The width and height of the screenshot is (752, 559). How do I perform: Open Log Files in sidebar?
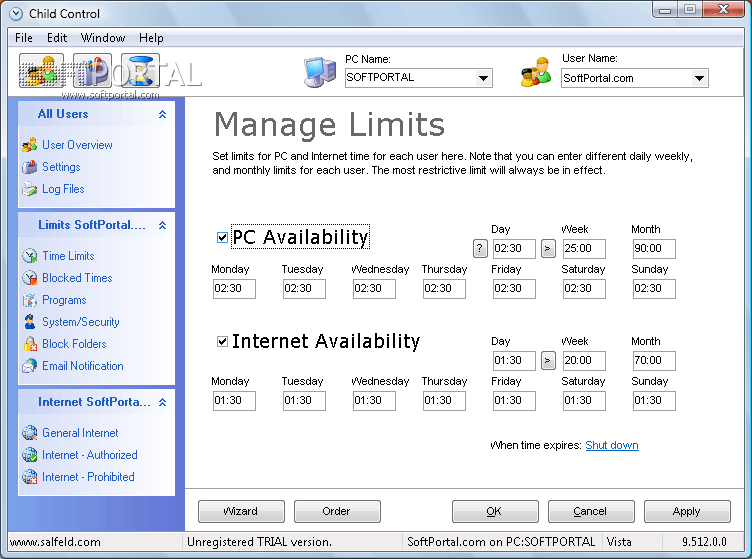click(x=63, y=189)
